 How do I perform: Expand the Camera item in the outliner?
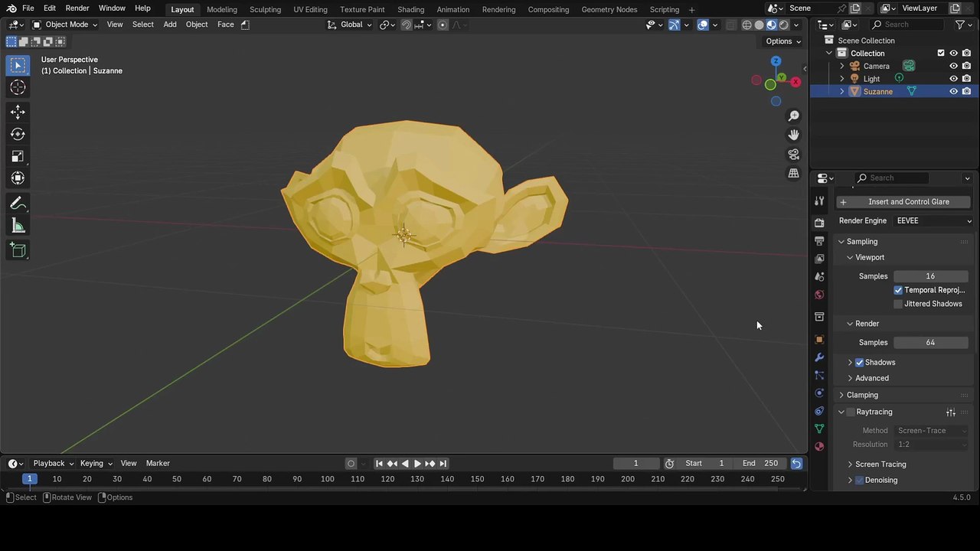point(842,66)
